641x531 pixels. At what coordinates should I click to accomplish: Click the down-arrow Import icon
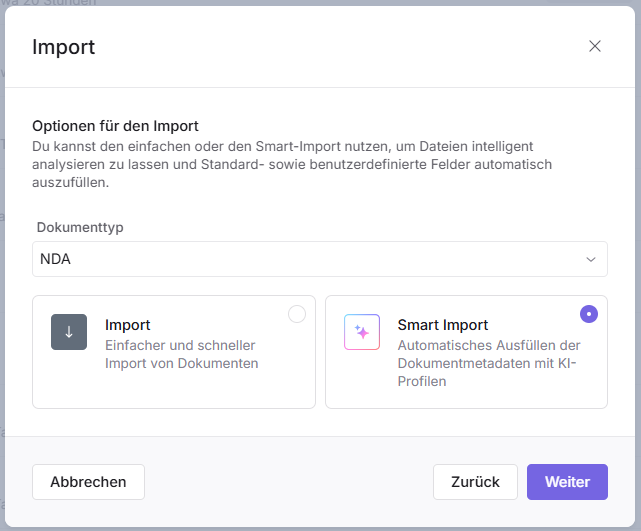(69, 332)
